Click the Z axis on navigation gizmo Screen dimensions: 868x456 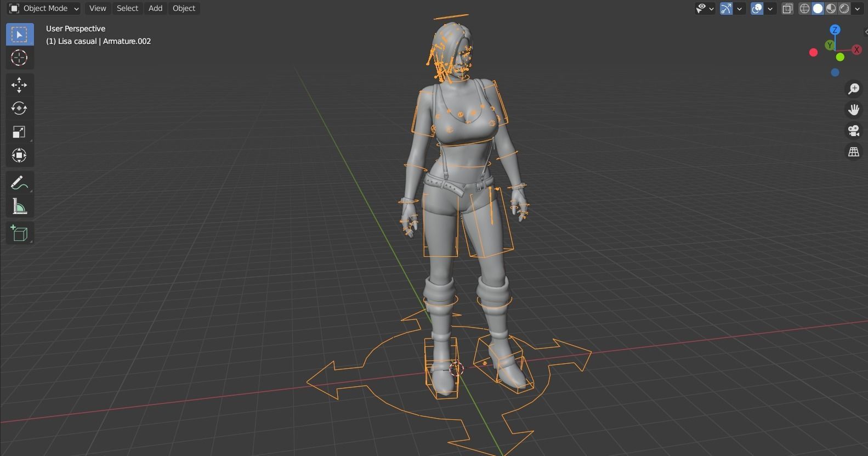(x=835, y=30)
